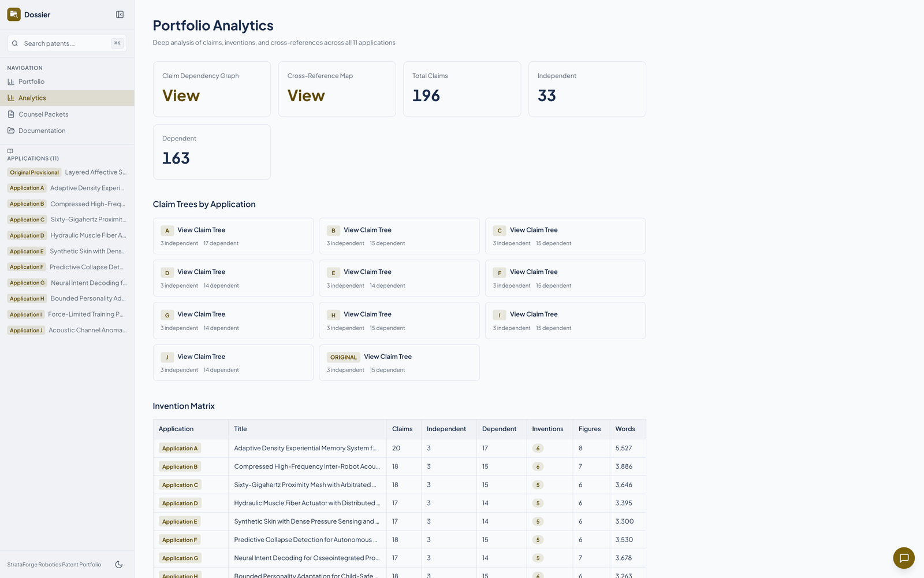Open Application C Sixty-Gigahertz in sidebar
This screenshot has height=578, width=924.
coord(67,220)
